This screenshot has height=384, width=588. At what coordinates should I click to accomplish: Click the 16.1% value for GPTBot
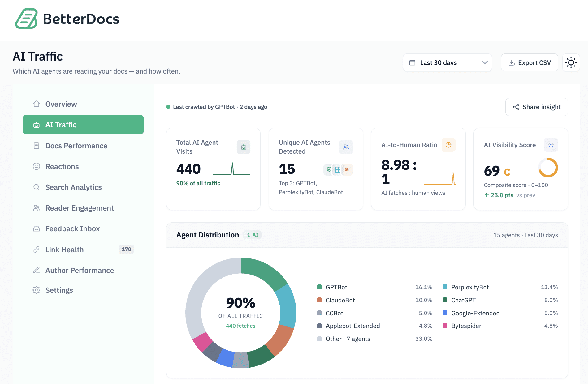click(x=424, y=287)
